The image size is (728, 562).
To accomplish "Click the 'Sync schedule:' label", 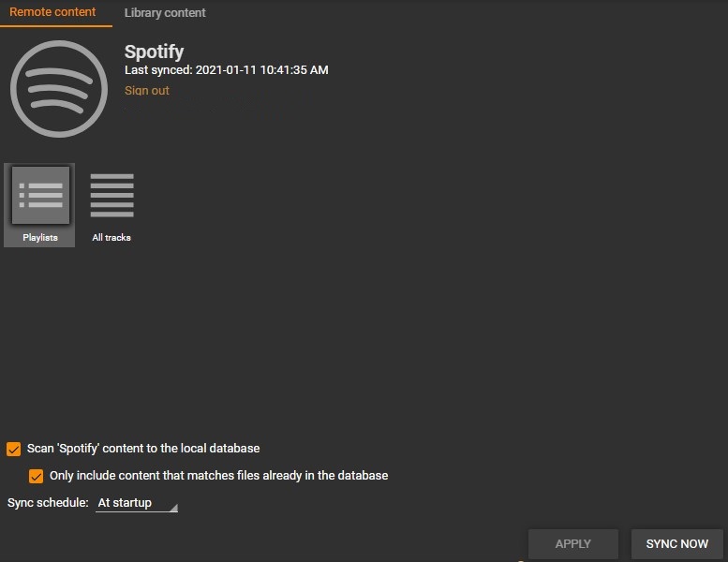I will coord(48,503).
